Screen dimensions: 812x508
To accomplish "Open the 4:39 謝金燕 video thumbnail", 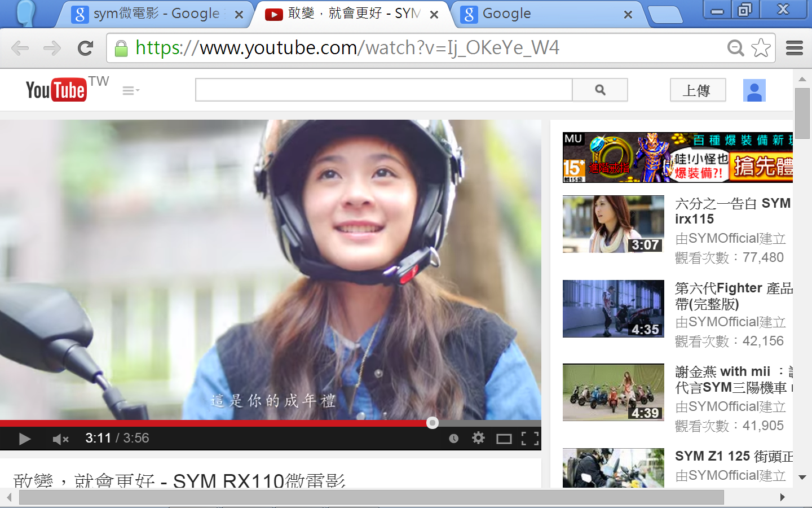I will click(614, 392).
